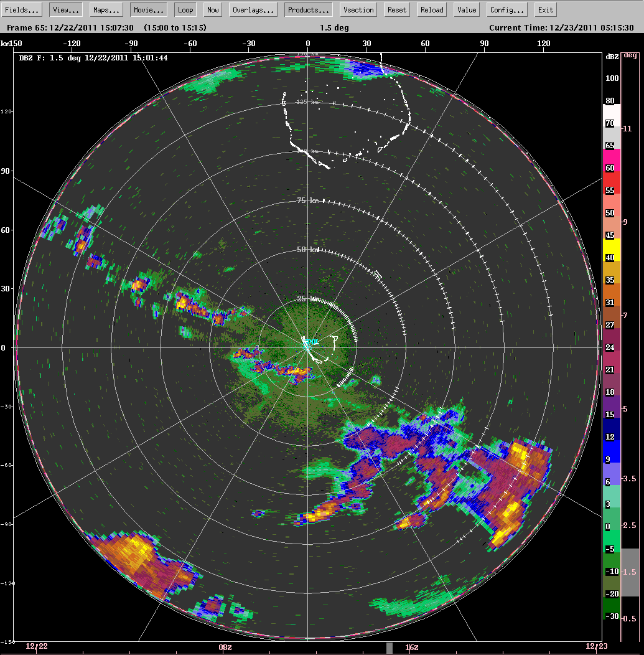
Task: Toggle the Loop animation button
Action: point(185,10)
